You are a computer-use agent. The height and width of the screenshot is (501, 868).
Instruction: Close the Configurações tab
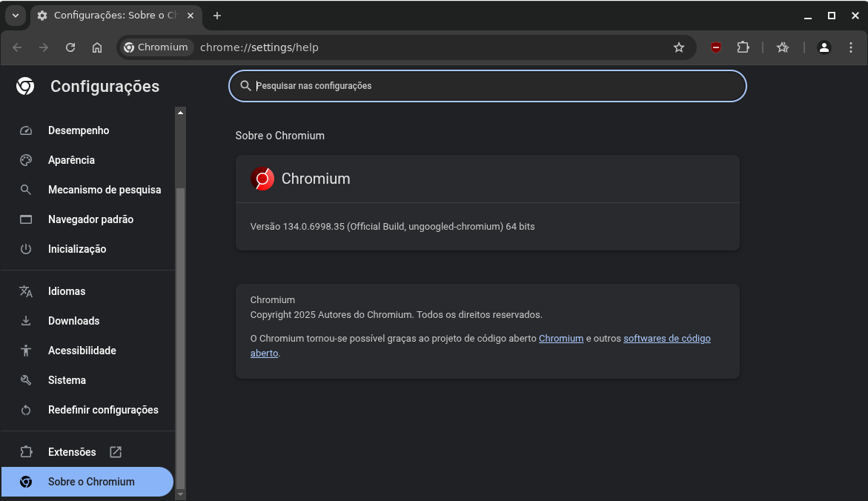pos(191,16)
